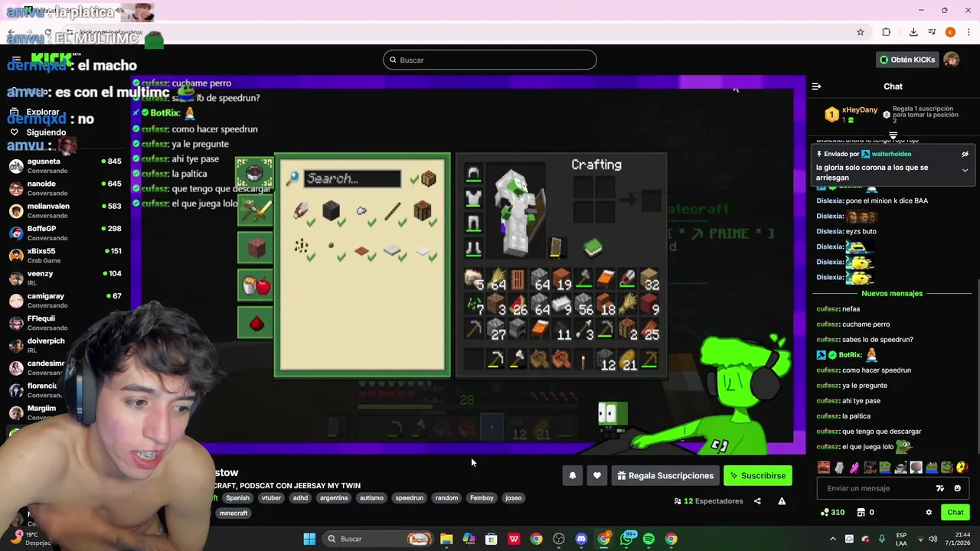Click the heart follow icon
The height and width of the screenshot is (551, 980).
pos(597,476)
